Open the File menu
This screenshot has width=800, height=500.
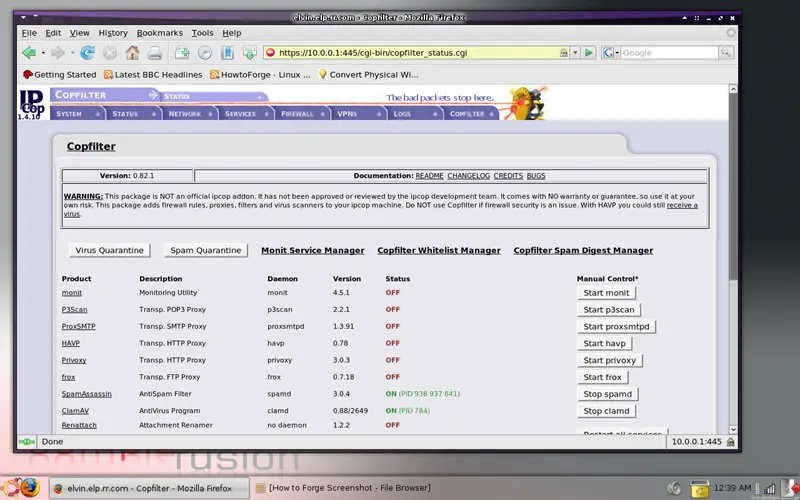coord(29,33)
